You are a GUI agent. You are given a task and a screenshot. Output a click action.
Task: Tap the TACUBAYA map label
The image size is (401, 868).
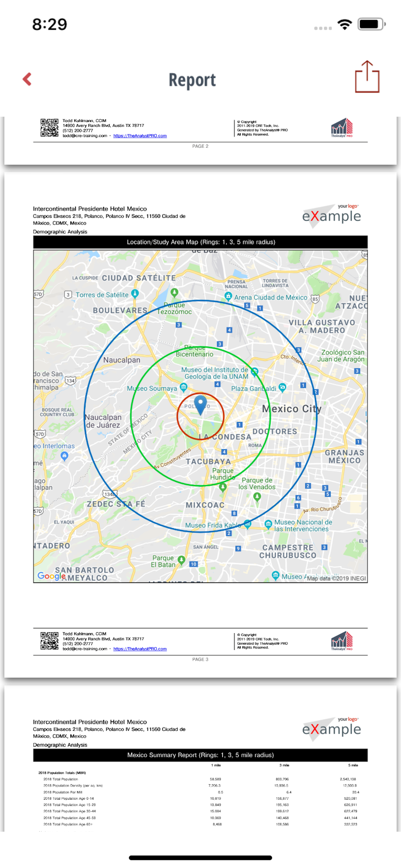(208, 462)
